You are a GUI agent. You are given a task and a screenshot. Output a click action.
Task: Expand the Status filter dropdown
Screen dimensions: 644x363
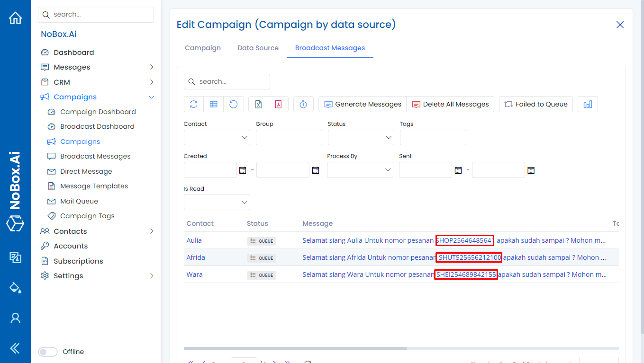pos(361,137)
